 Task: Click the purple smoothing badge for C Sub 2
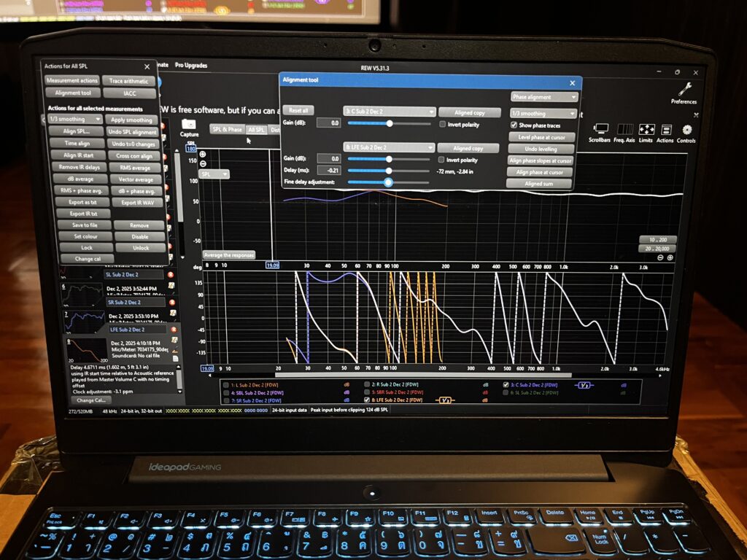tap(584, 385)
